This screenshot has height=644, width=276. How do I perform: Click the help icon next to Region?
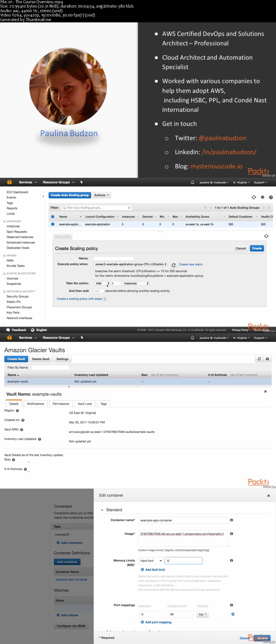18,411
